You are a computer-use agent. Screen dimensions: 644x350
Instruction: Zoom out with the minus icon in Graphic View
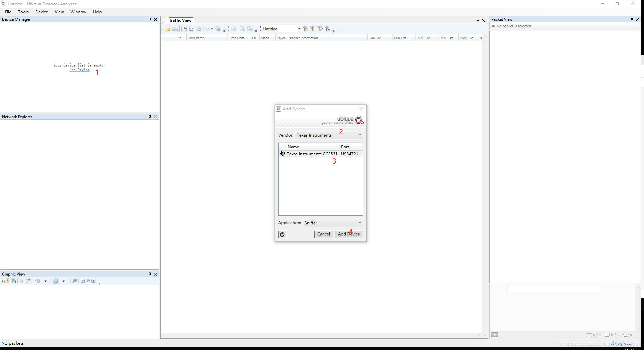(x=83, y=281)
